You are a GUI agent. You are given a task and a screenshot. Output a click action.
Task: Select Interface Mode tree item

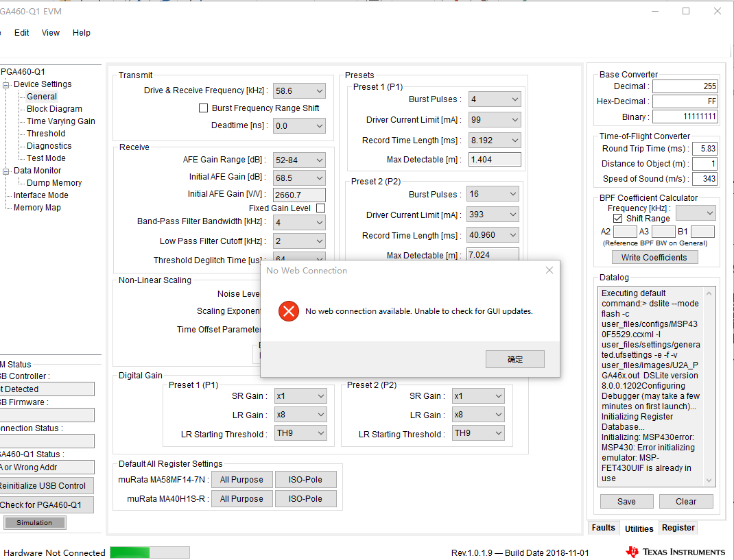[x=40, y=195]
